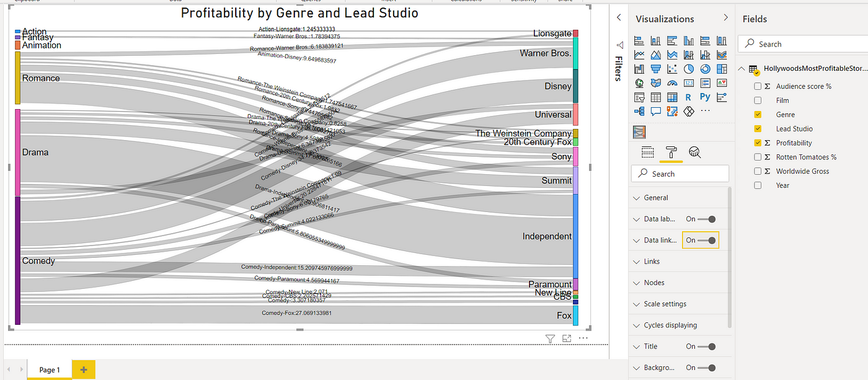The image size is (868, 380).
Task: Select the Sankey custom visual icon
Action: point(639,132)
